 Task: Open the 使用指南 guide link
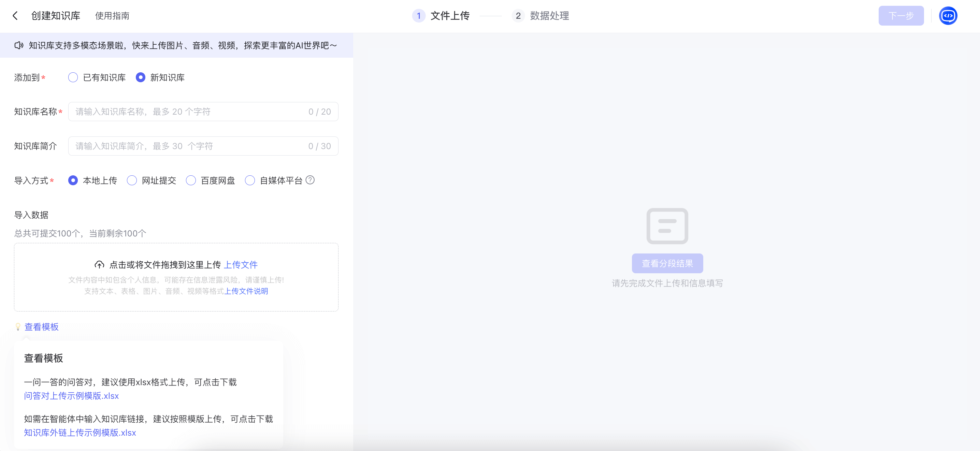(112, 16)
